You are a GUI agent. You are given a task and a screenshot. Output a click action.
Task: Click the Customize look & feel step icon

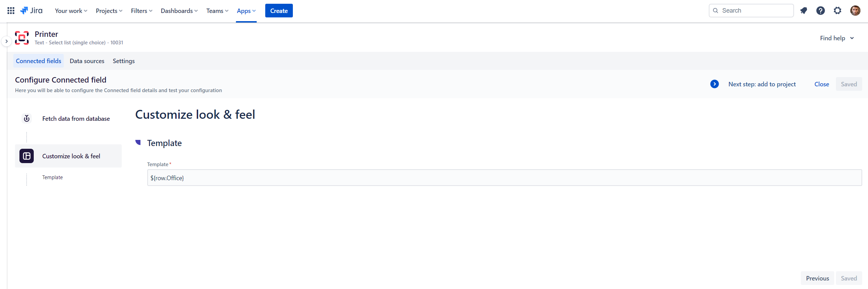coord(27,156)
